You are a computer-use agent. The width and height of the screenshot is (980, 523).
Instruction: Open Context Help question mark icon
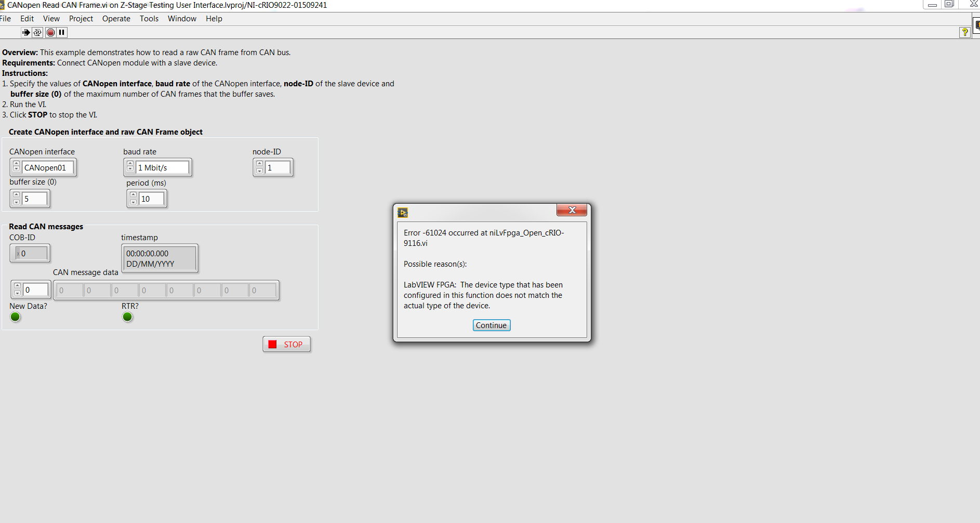964,32
